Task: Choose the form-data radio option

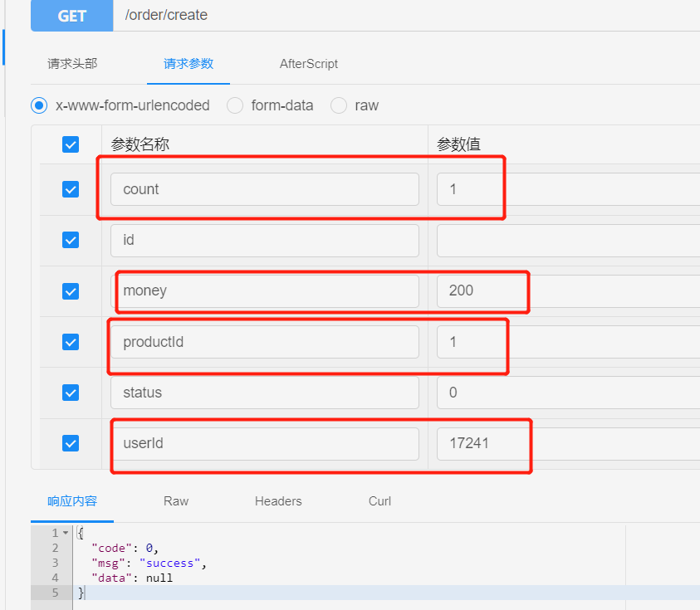Action: [235, 105]
